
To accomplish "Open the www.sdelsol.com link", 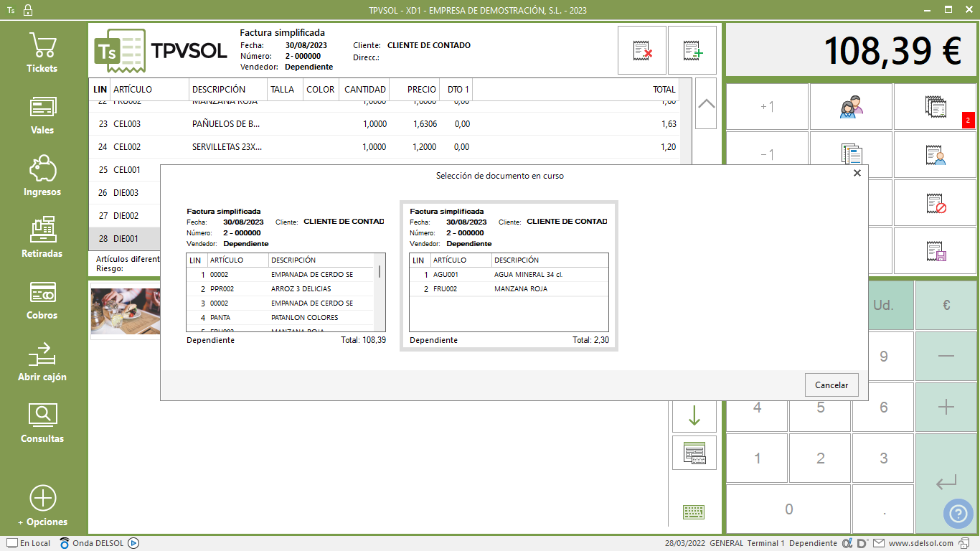I will [x=920, y=543].
